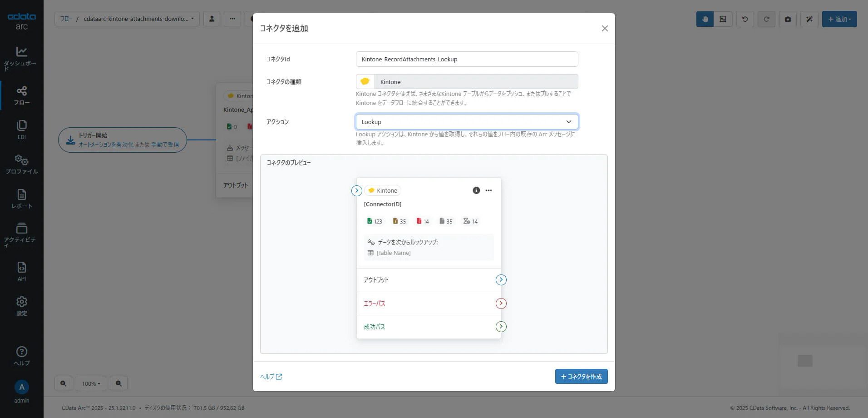
Task: Click the [ConnectorID] label in preview
Action: 383,204
